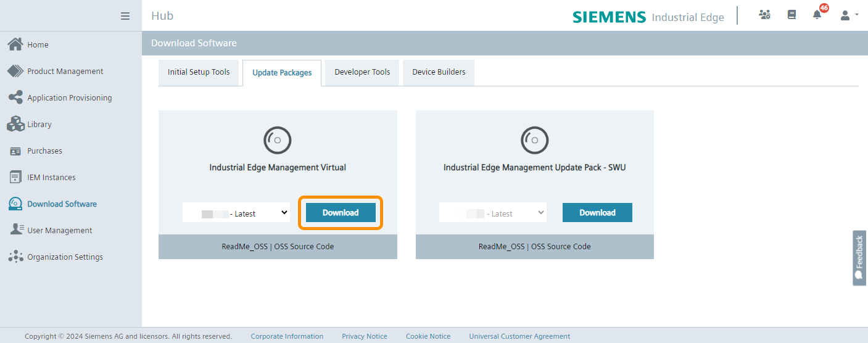
Task: Open the Cookie Notice footer link
Action: (428, 336)
